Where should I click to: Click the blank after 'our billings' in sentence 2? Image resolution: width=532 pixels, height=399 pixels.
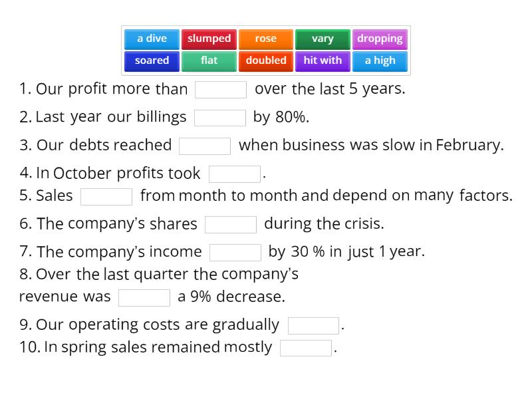point(220,117)
